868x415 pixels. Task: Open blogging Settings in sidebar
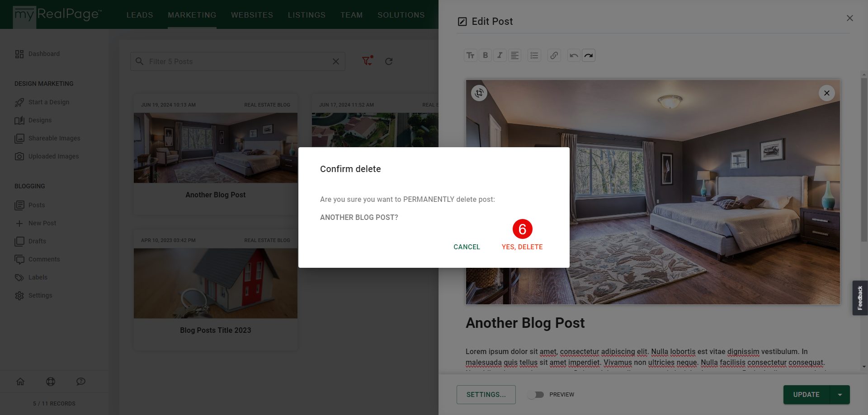pos(34,295)
